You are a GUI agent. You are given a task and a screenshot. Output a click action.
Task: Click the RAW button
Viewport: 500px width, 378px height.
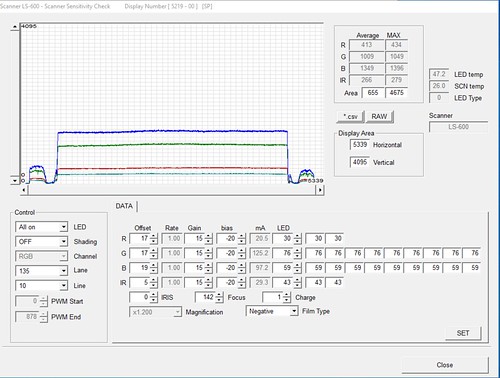click(x=380, y=117)
